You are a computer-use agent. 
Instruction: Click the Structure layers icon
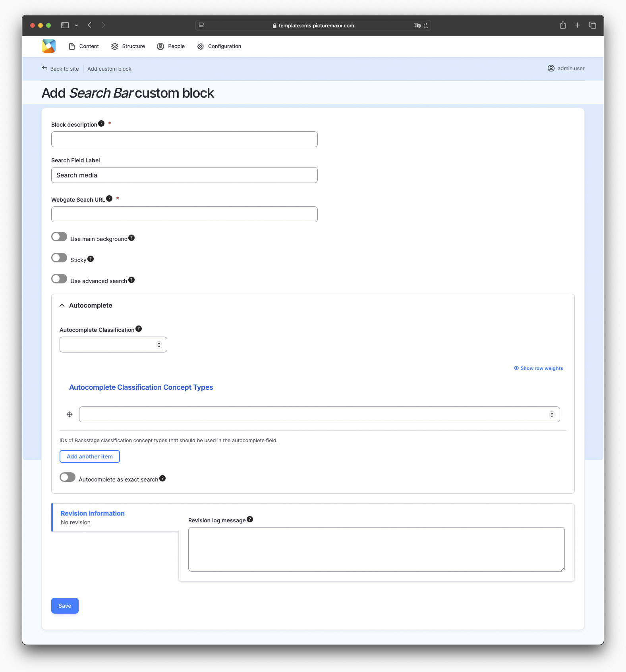(x=115, y=46)
